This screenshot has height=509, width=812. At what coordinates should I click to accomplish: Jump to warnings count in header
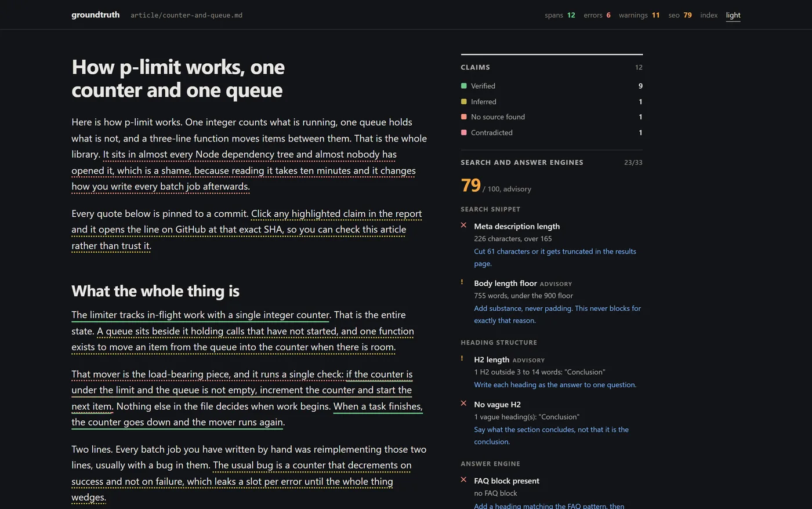[x=639, y=15]
